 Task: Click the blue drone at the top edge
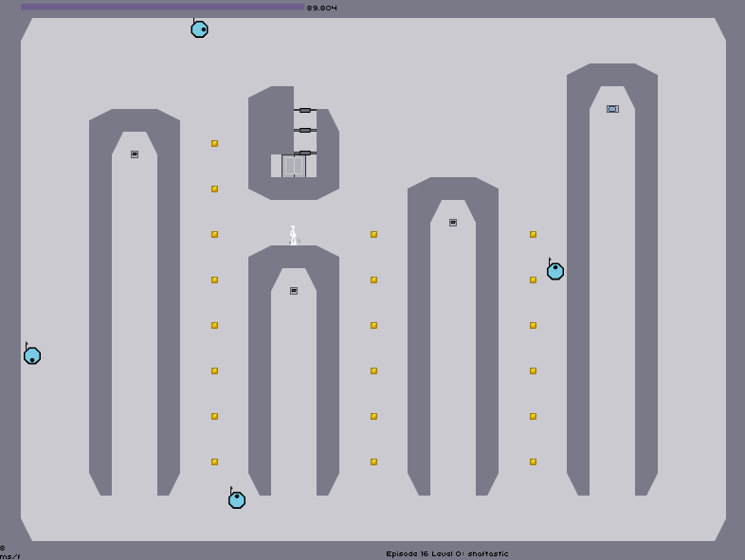[199, 29]
